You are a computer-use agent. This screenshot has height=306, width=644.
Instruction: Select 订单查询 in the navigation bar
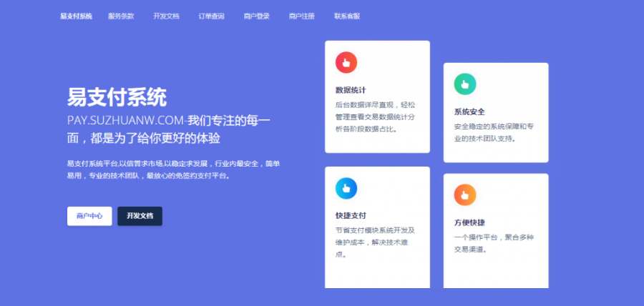pos(212,16)
